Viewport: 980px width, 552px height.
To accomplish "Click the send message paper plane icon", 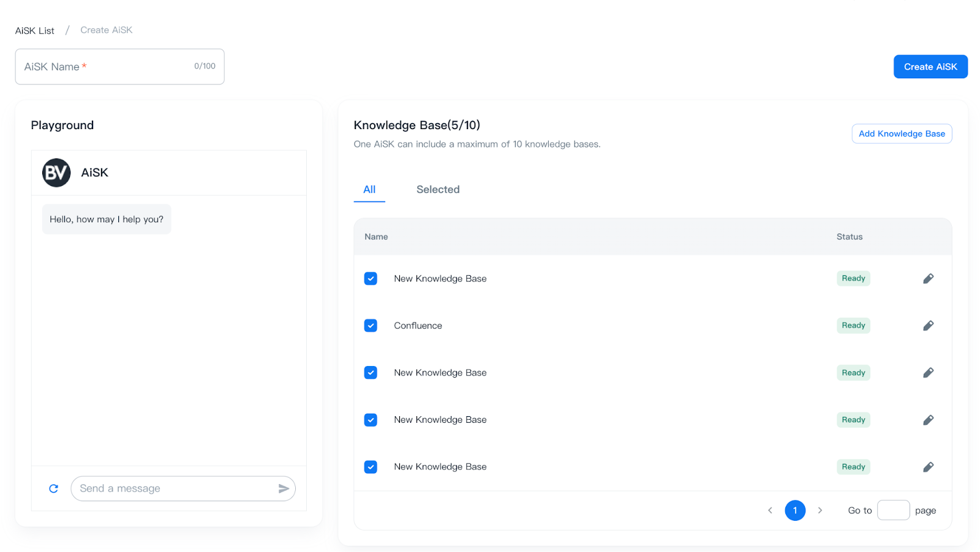I will (284, 488).
